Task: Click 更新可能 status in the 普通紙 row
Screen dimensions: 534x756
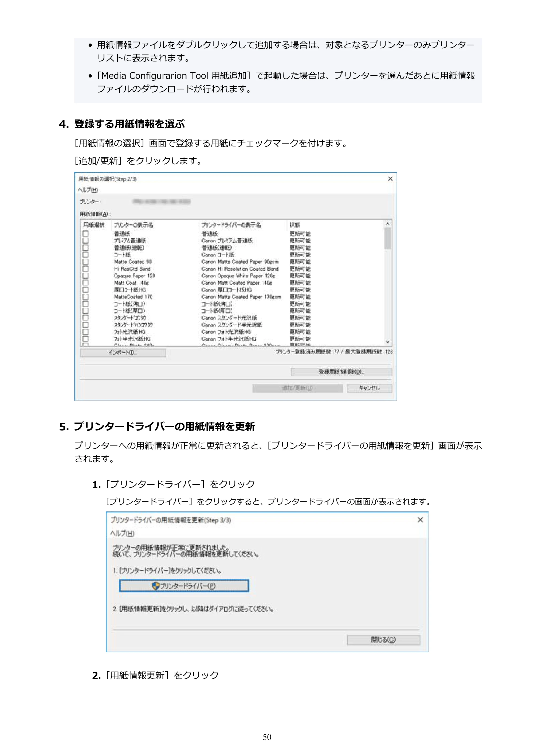Action: [x=300, y=234]
